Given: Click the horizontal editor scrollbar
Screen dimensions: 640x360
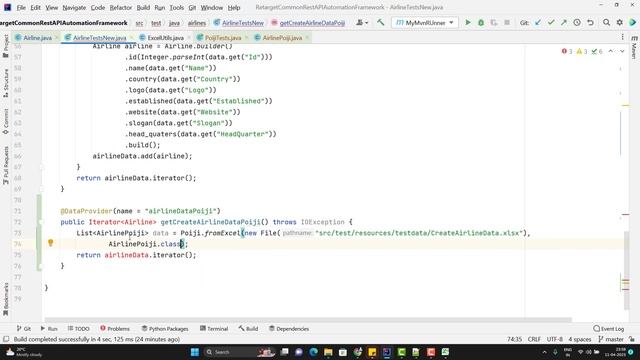Looking at the screenshot, I should (308, 320).
